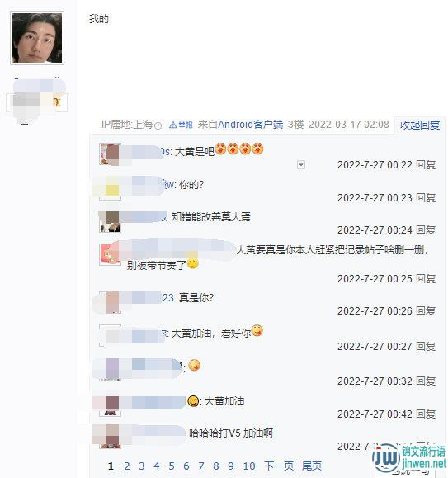Click the jinwen.net watermark logo

pos(408,457)
